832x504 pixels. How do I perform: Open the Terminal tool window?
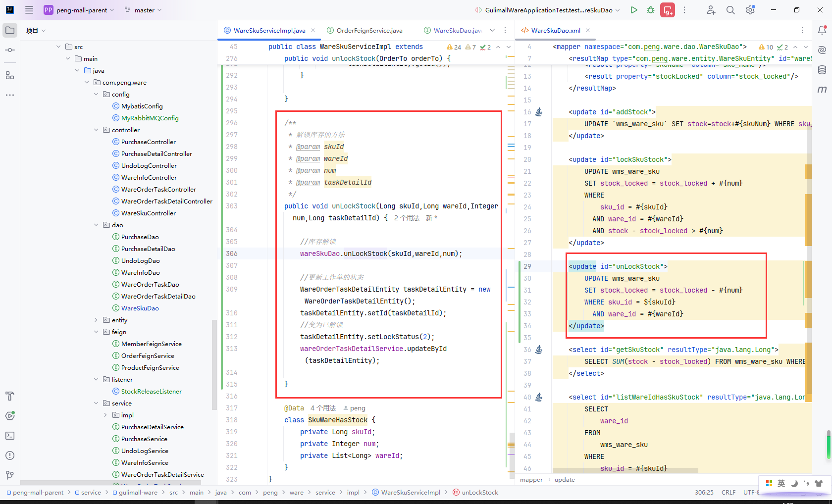pyautogui.click(x=10, y=436)
